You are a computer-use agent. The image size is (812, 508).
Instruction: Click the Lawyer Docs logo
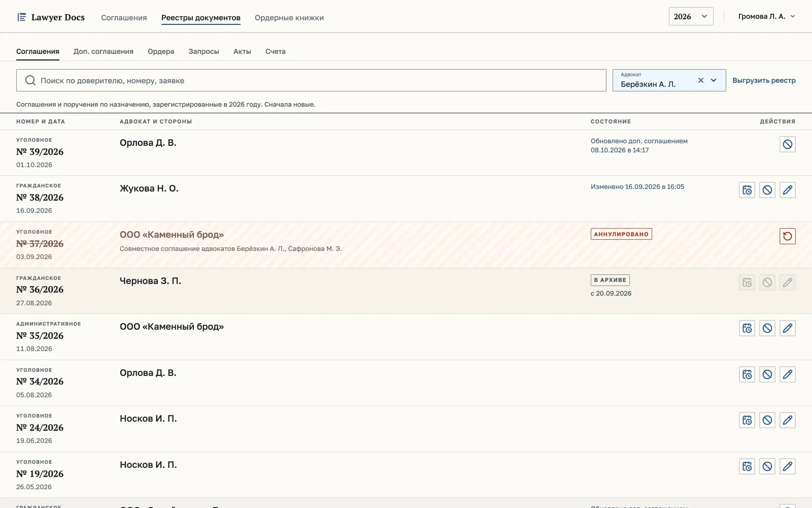[51, 17]
